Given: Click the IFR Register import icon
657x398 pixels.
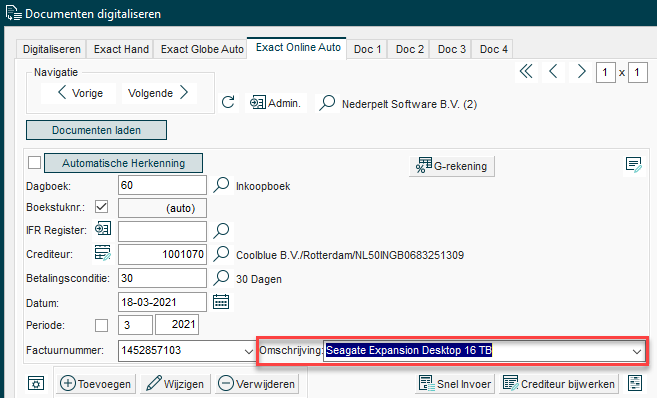Looking at the screenshot, I should (103, 229).
